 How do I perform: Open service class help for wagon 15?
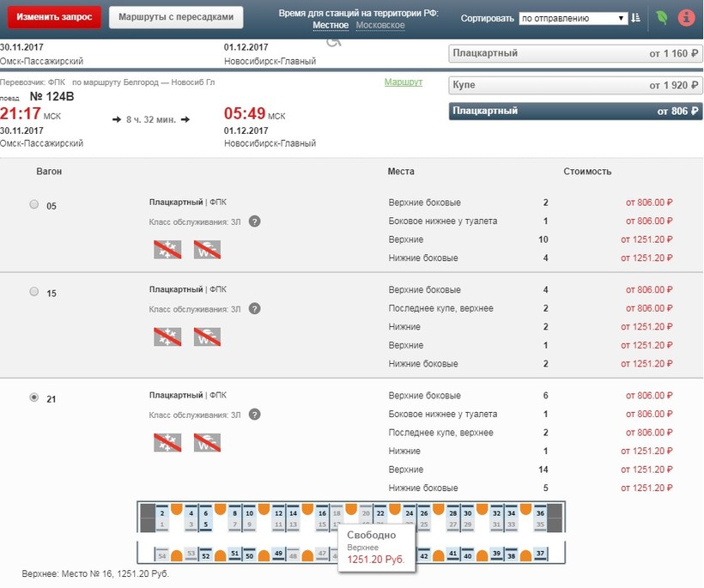[255, 308]
